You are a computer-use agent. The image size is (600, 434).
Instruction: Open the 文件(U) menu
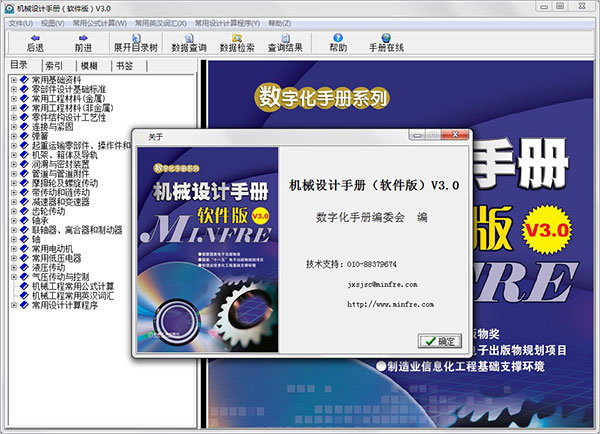click(x=21, y=22)
